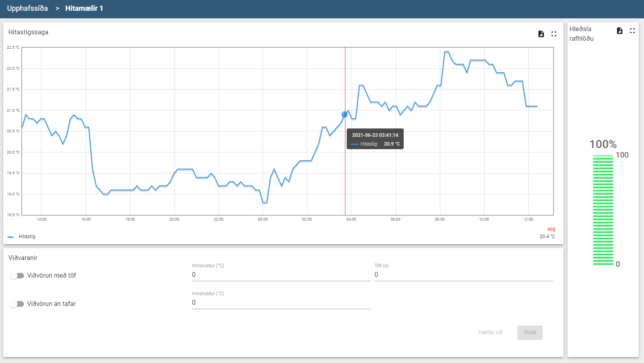
Task: Click the green battery level gauge
Action: pos(603,210)
